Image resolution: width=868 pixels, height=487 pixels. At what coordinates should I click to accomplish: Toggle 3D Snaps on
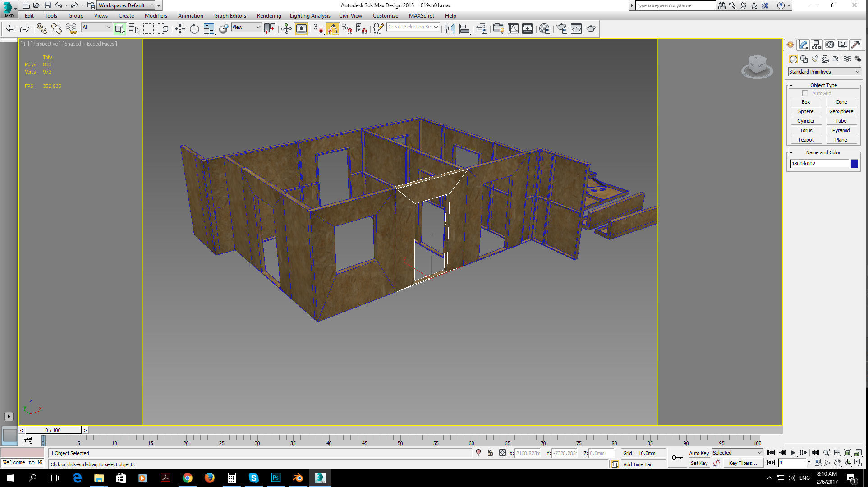click(x=318, y=29)
